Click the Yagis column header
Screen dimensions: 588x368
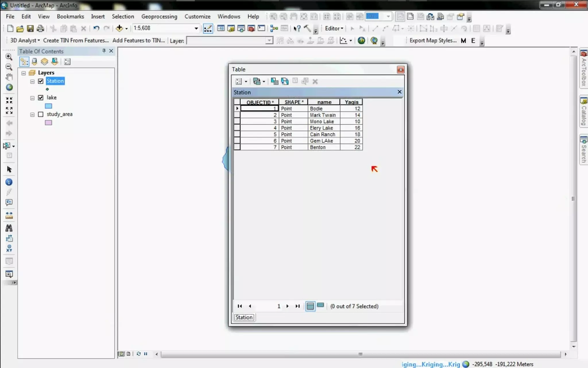(351, 102)
